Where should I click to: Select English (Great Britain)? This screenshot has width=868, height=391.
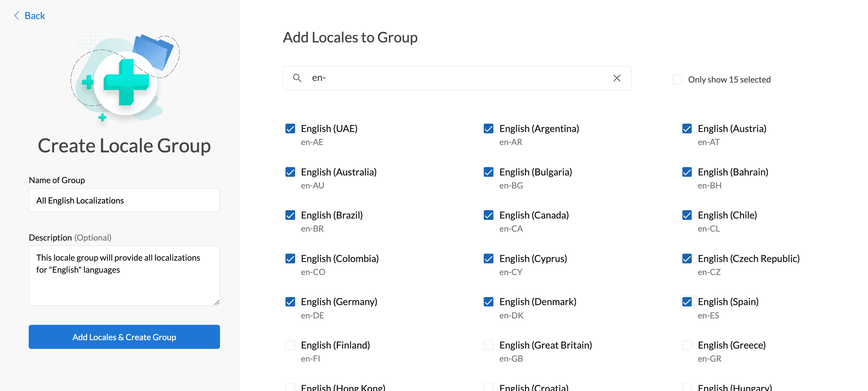[489, 345]
